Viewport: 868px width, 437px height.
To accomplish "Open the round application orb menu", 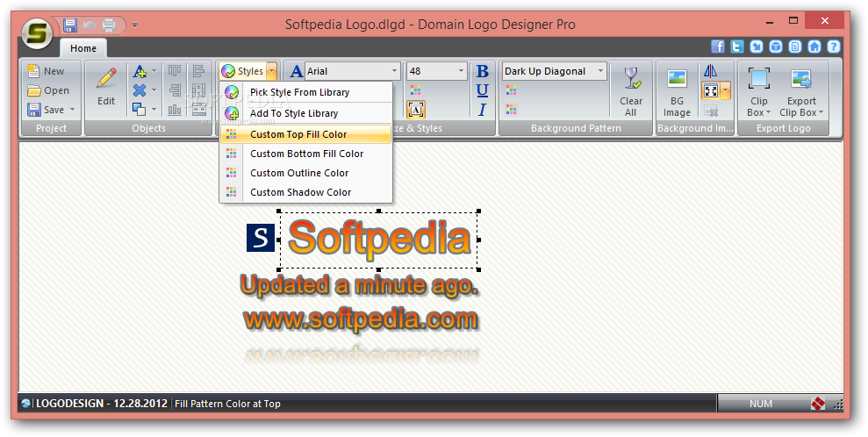I will pos(37,34).
